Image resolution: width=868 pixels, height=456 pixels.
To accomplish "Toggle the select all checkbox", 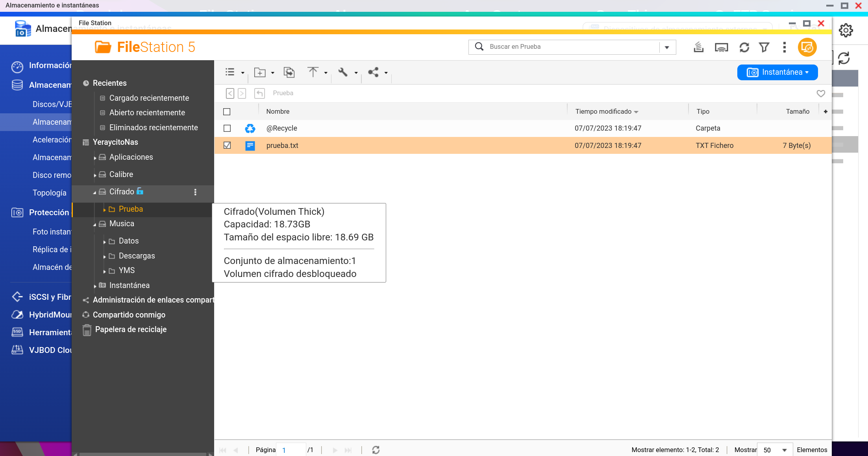I will 227,112.
